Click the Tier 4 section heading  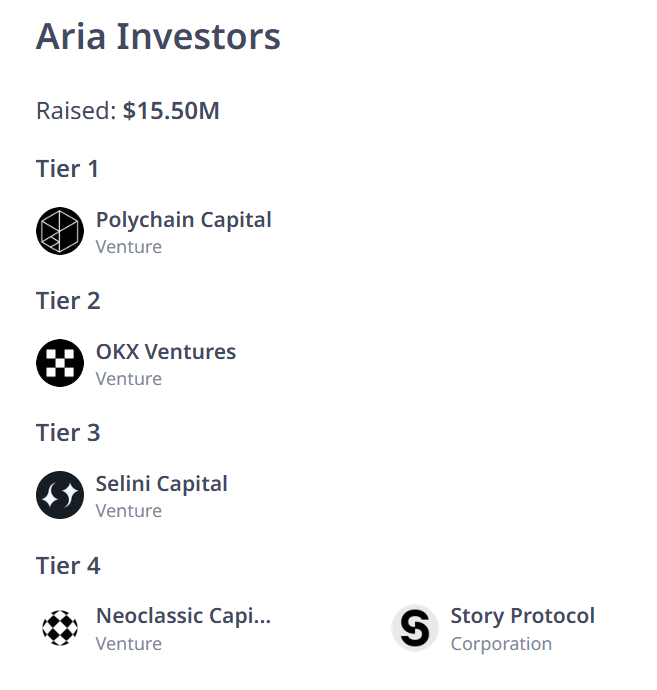coord(68,565)
